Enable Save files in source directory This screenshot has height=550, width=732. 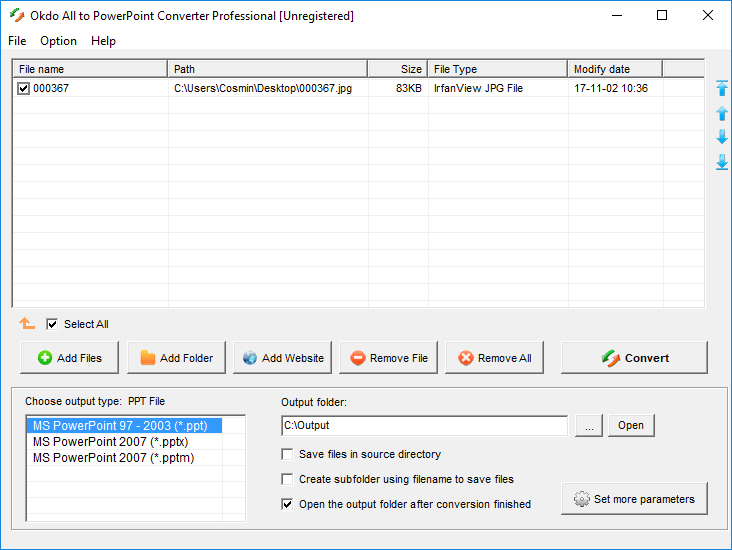(287, 454)
